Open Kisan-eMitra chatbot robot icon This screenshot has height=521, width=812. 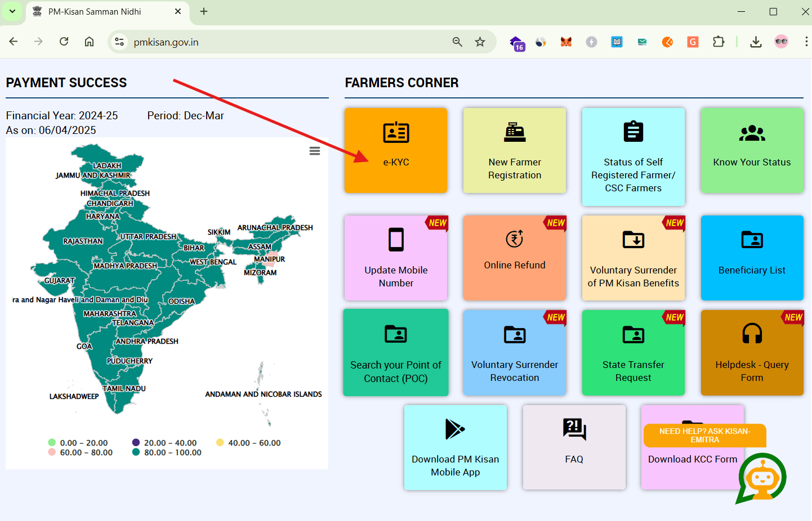tap(762, 479)
